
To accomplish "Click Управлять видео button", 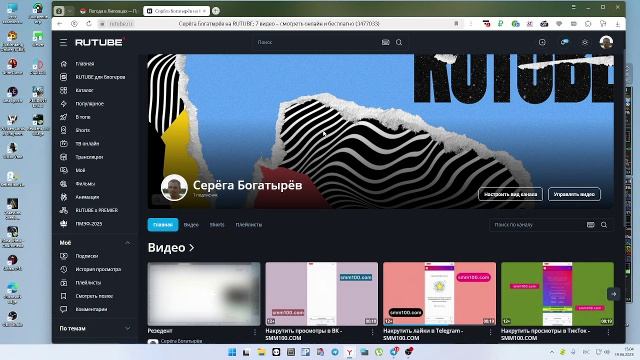I will 574,194.
